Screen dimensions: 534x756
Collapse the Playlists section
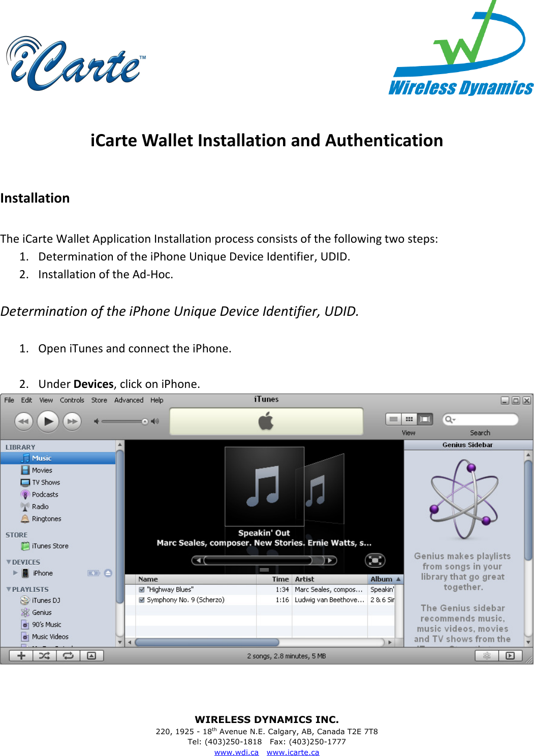point(9,589)
